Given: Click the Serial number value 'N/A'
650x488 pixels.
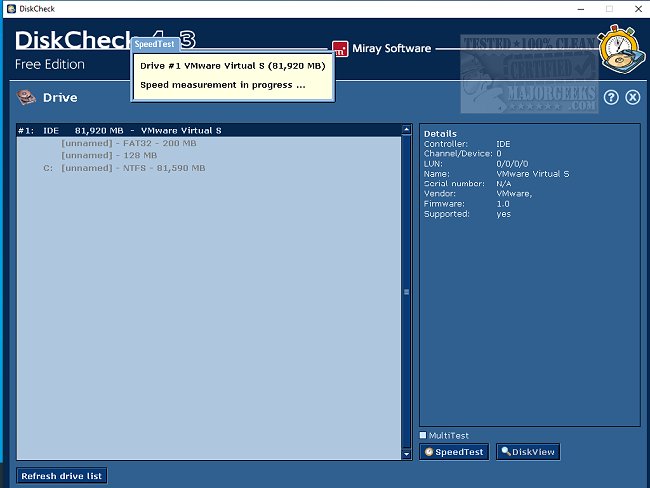Looking at the screenshot, I should click(x=504, y=184).
